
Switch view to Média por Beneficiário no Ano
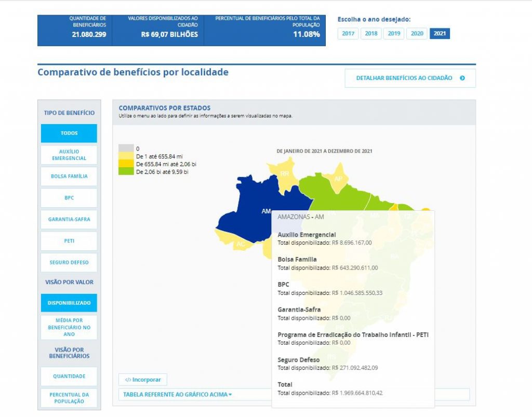[69, 327]
